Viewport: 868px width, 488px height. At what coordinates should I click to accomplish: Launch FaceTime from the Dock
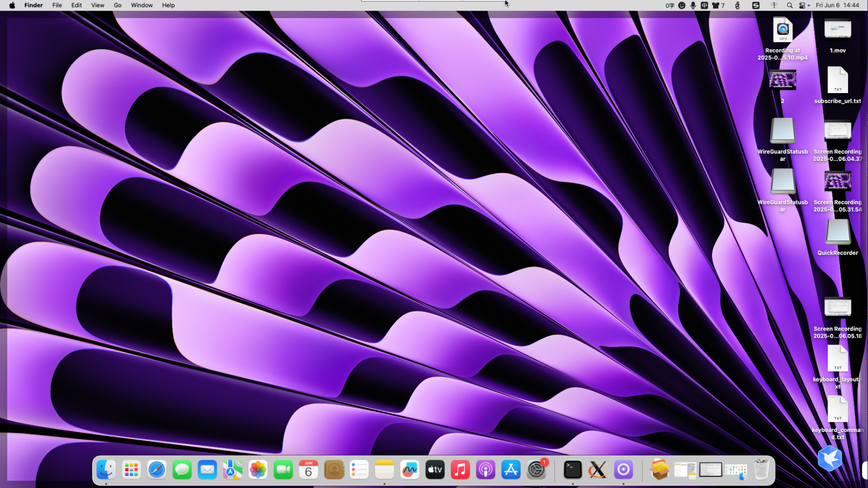coord(283,470)
